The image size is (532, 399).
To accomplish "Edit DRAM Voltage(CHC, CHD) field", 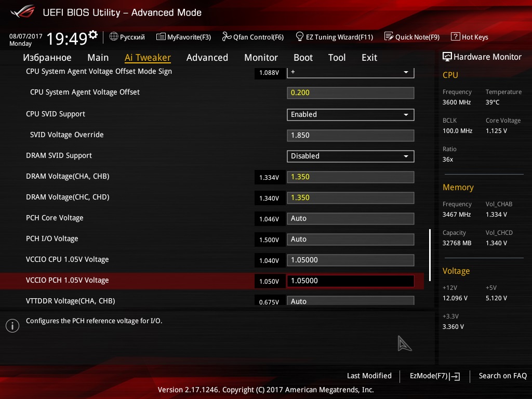I will pyautogui.click(x=351, y=198).
